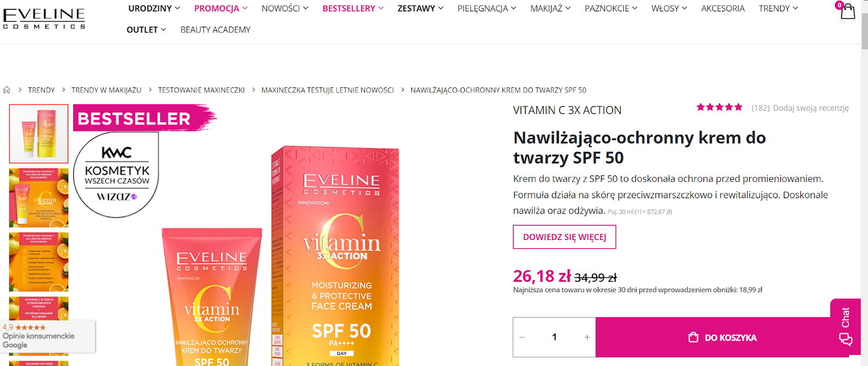Click the DOWIEDZ SIĘ WIĘCEJ button
This screenshot has height=366, width=868.
565,237
